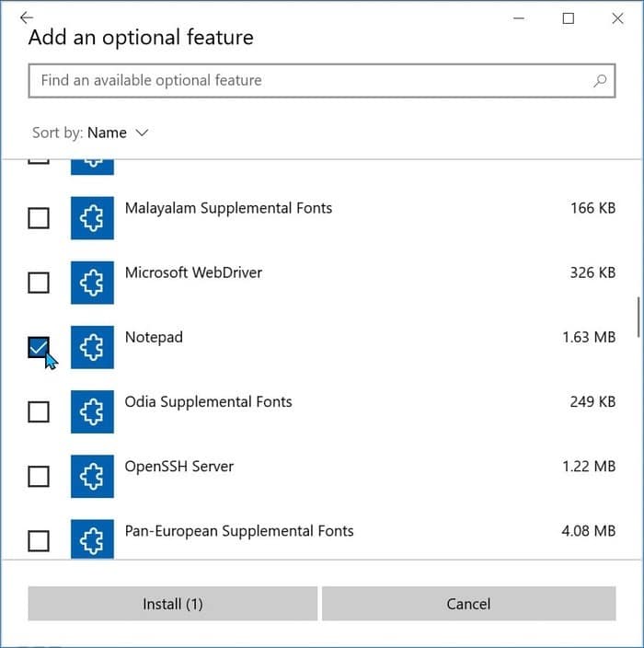Screen dimensions: 644x648
Task: Check the Pan-European Supplemental Fonts checkbox
Action: point(39,540)
